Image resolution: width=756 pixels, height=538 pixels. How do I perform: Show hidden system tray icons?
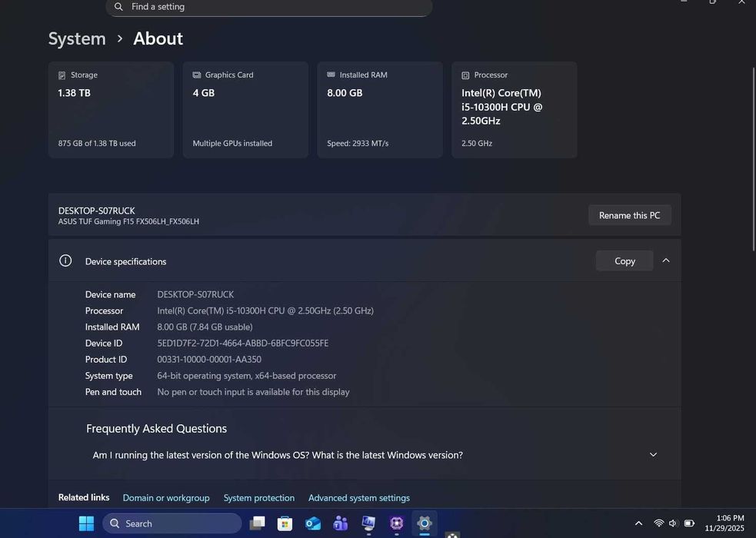click(638, 523)
